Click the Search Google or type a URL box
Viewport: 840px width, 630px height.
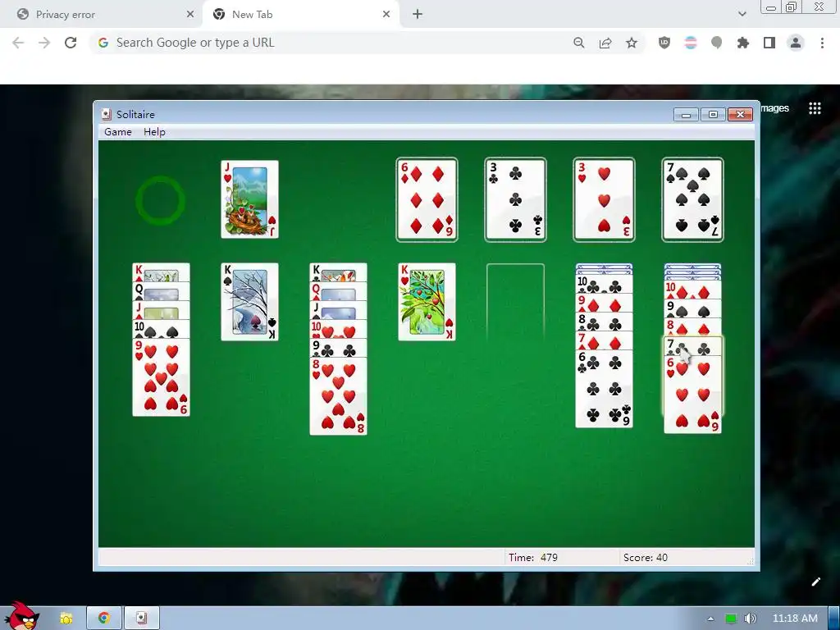coord(332,43)
